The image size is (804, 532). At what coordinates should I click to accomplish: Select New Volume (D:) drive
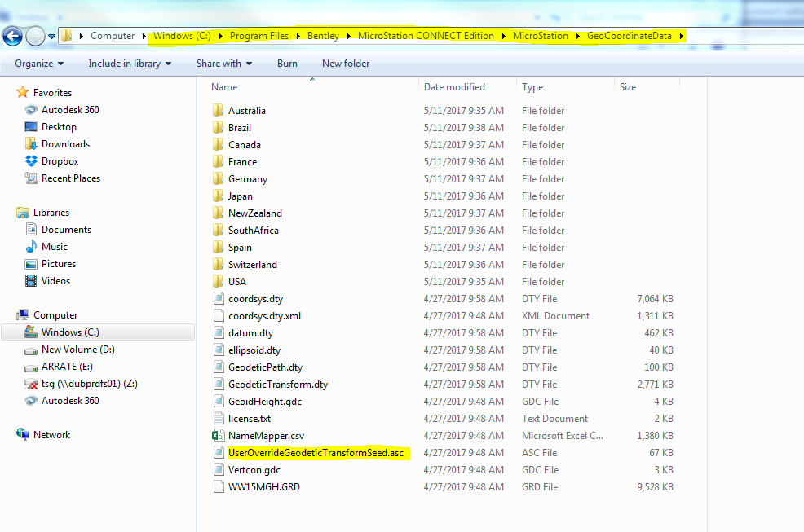[x=69, y=350]
